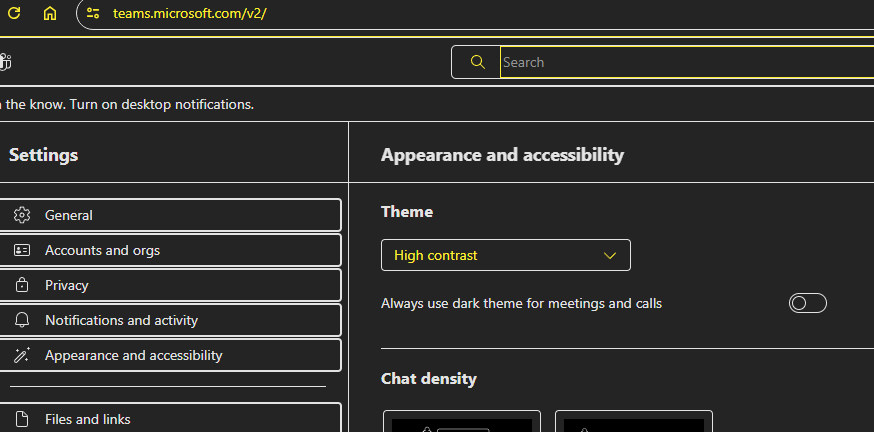Click the Chat density heading

[429, 379]
